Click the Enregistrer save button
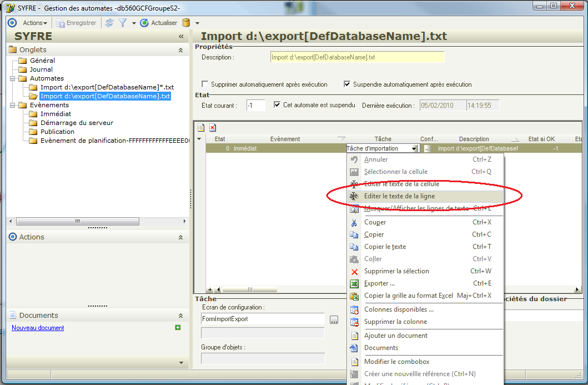 (x=77, y=23)
